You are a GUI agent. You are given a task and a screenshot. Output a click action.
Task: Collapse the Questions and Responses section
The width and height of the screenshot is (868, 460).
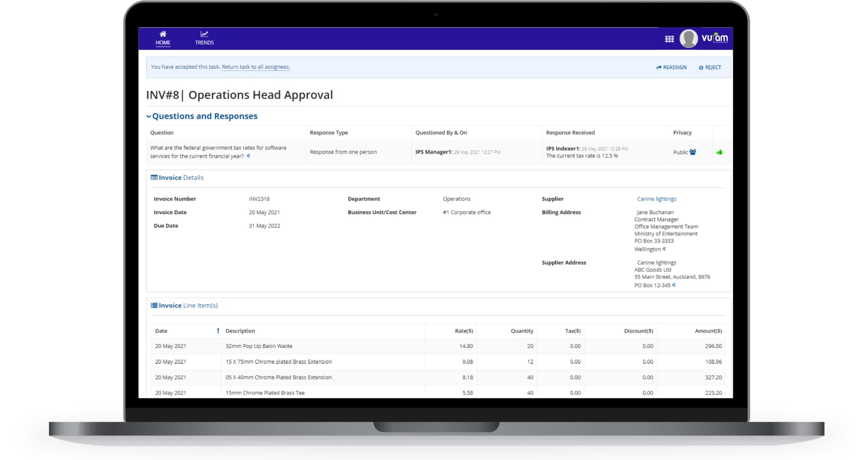[149, 116]
